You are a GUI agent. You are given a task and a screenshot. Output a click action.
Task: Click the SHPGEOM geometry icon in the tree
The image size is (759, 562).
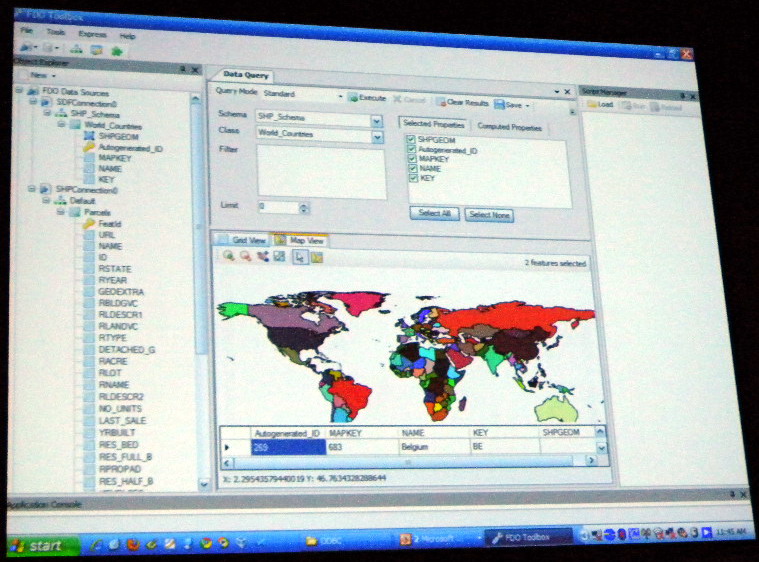89,136
